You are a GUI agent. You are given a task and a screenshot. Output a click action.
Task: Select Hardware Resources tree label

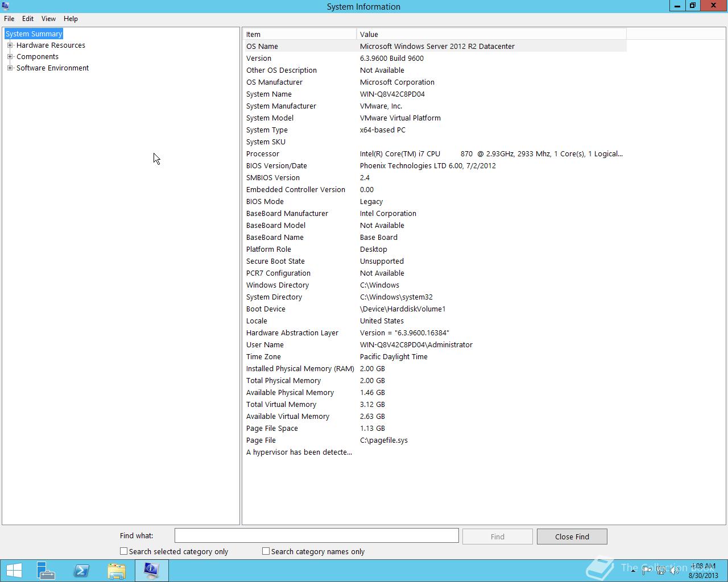click(x=51, y=45)
